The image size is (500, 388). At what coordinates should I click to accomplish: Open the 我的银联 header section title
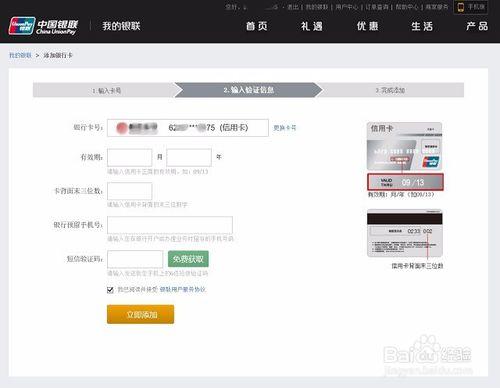121,26
